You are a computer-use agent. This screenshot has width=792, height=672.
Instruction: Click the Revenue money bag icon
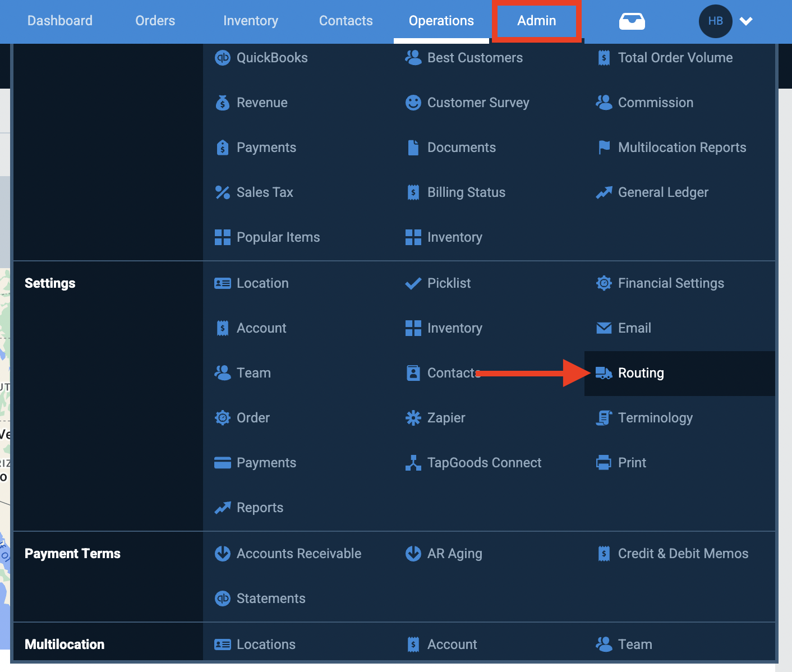(223, 103)
